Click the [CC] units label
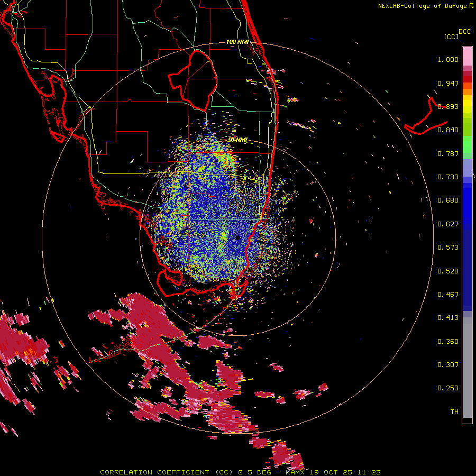Screen dimensions: 476x476 (x=451, y=36)
